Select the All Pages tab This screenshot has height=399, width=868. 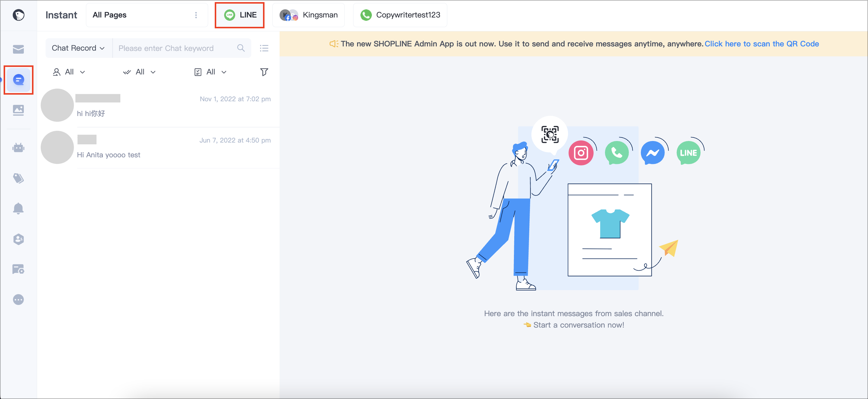coord(147,15)
